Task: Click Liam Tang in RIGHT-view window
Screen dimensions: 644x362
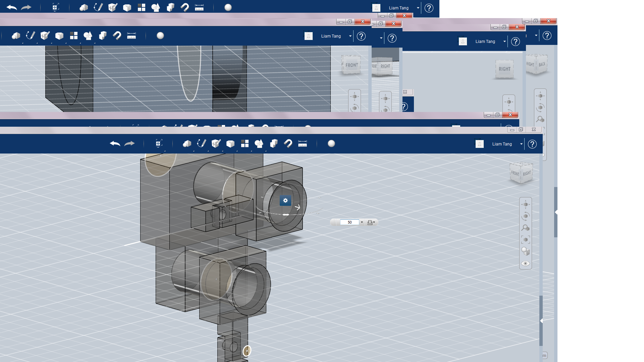Action: [x=485, y=42]
